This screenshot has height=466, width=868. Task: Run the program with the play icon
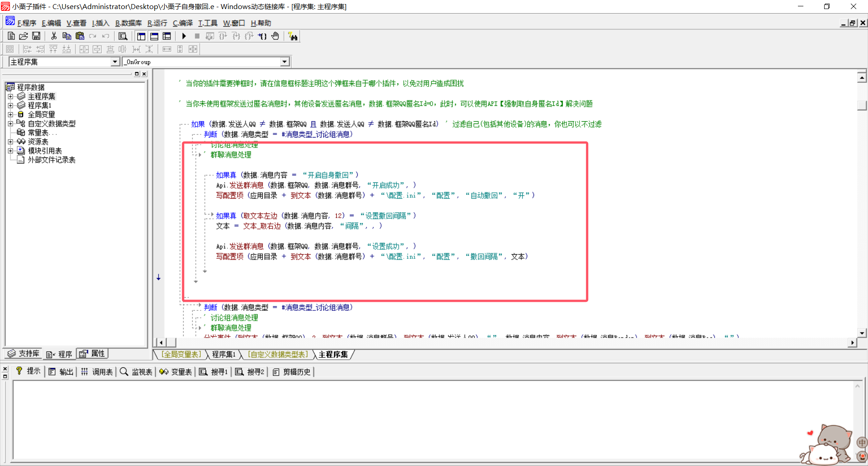[184, 36]
